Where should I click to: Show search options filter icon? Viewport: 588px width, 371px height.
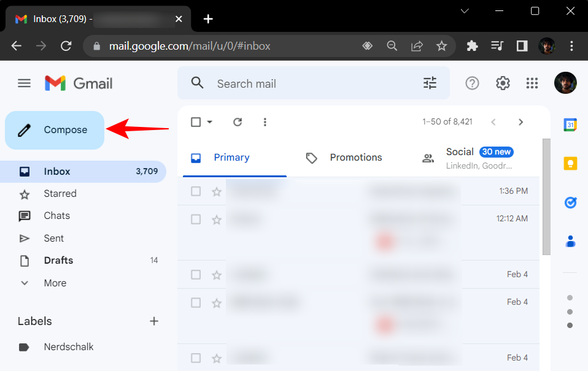tap(430, 83)
